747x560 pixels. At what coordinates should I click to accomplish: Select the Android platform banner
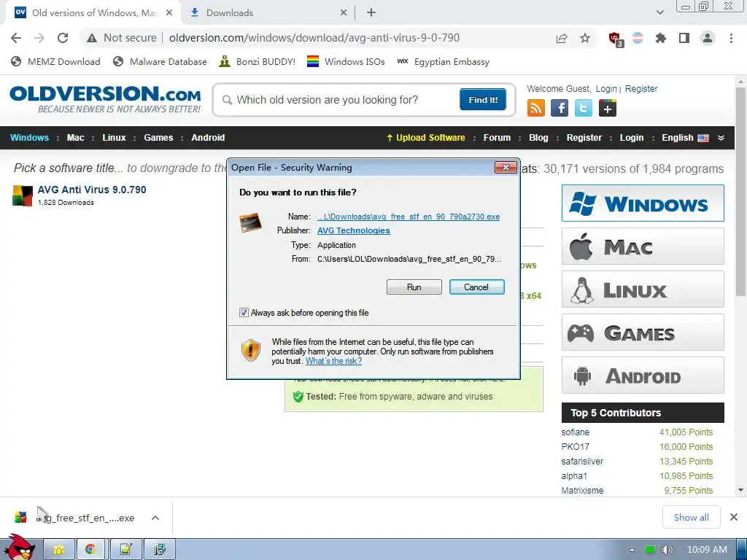tap(643, 376)
